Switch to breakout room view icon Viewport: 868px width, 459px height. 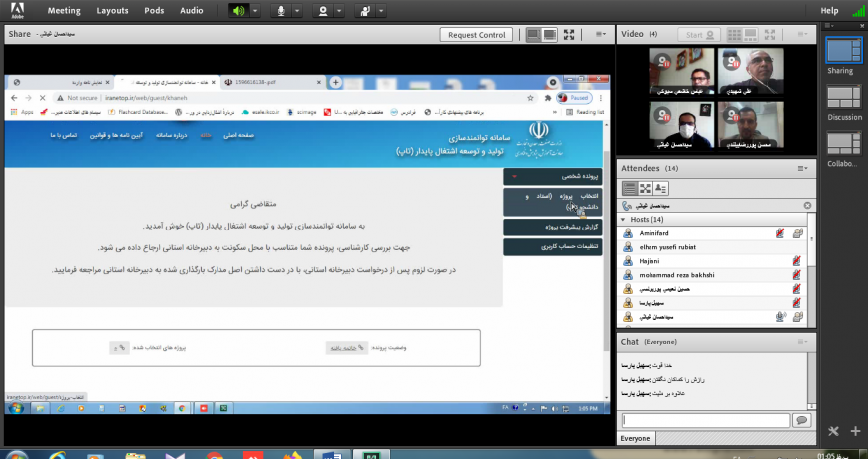645,189
